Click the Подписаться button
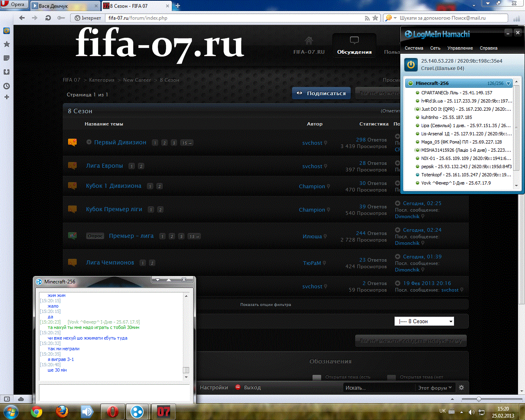Image resolution: width=525 pixels, height=420 pixels. [322, 93]
